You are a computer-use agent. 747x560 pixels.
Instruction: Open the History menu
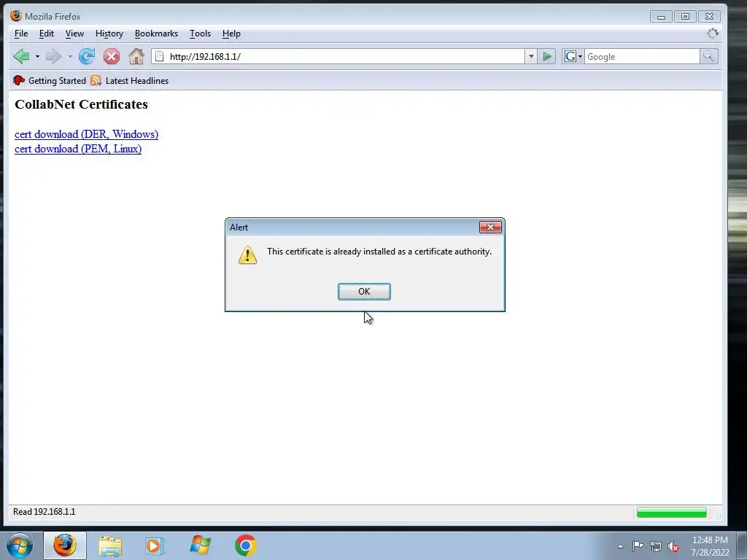pyautogui.click(x=109, y=34)
